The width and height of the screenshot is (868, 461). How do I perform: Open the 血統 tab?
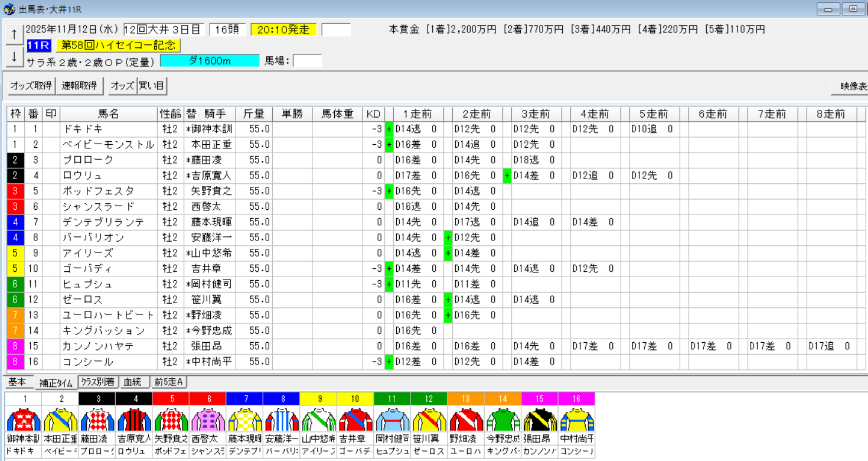(133, 382)
